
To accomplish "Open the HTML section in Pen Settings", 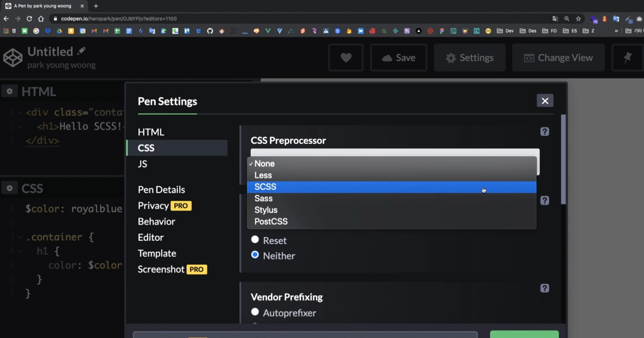I will pos(151,132).
